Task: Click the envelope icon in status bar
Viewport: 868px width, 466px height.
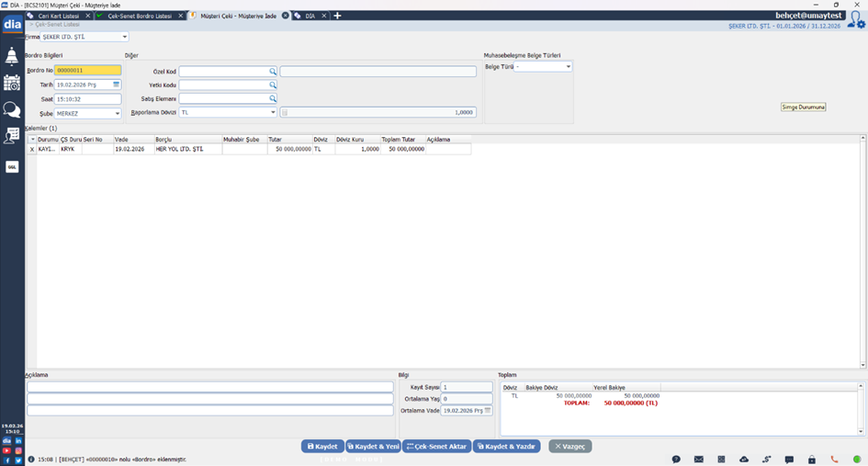Action: coord(698,459)
